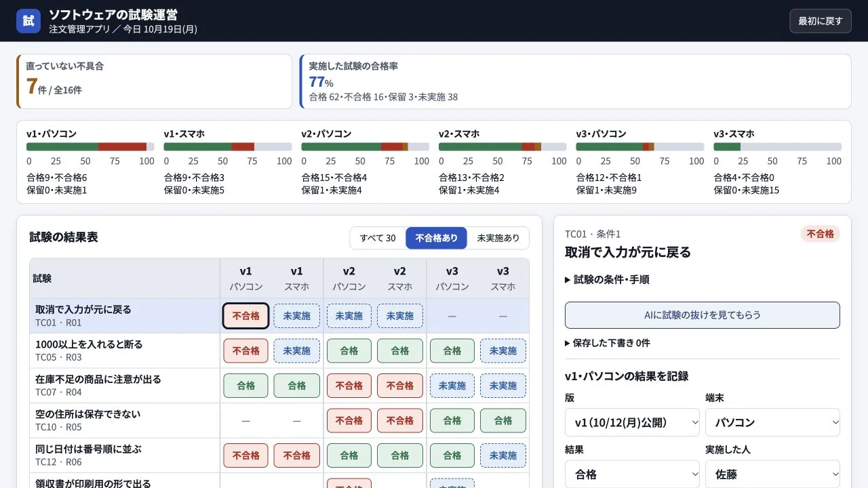Click the 試 app logo icon
Viewport: 868px width, 488px height.
[28, 21]
